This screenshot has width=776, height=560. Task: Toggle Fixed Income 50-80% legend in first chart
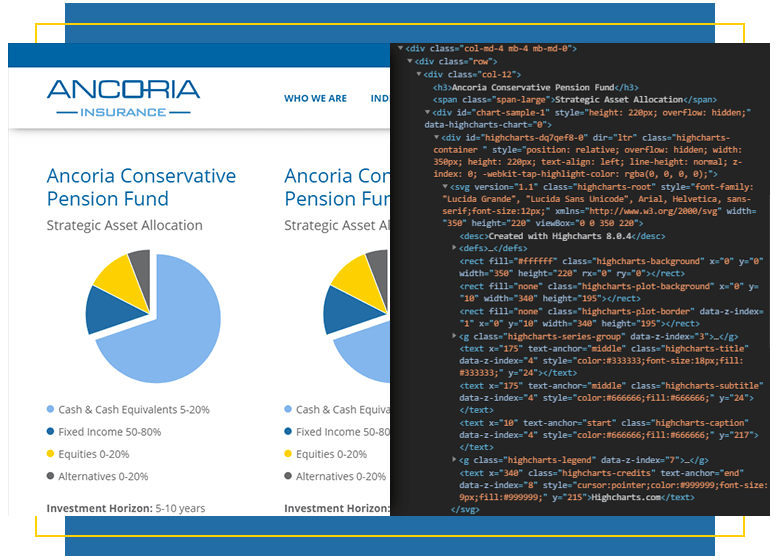pyautogui.click(x=104, y=432)
